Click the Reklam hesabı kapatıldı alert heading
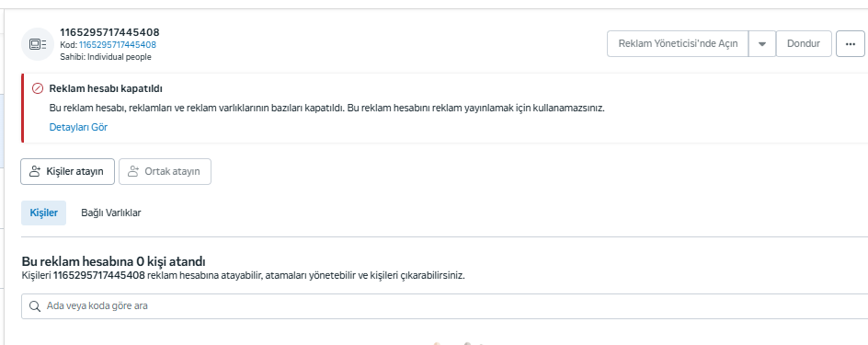 (106, 88)
